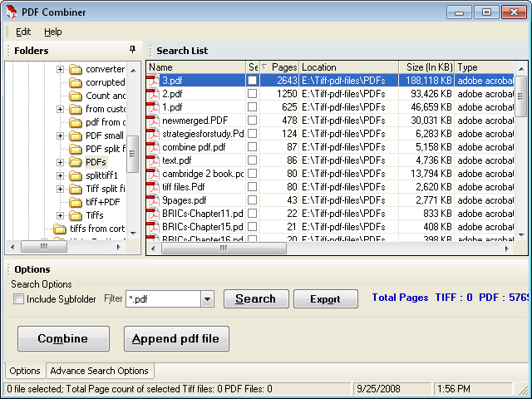The image size is (532, 399).
Task: Mark the 9pages.pdf checkbox
Action: [x=252, y=200]
